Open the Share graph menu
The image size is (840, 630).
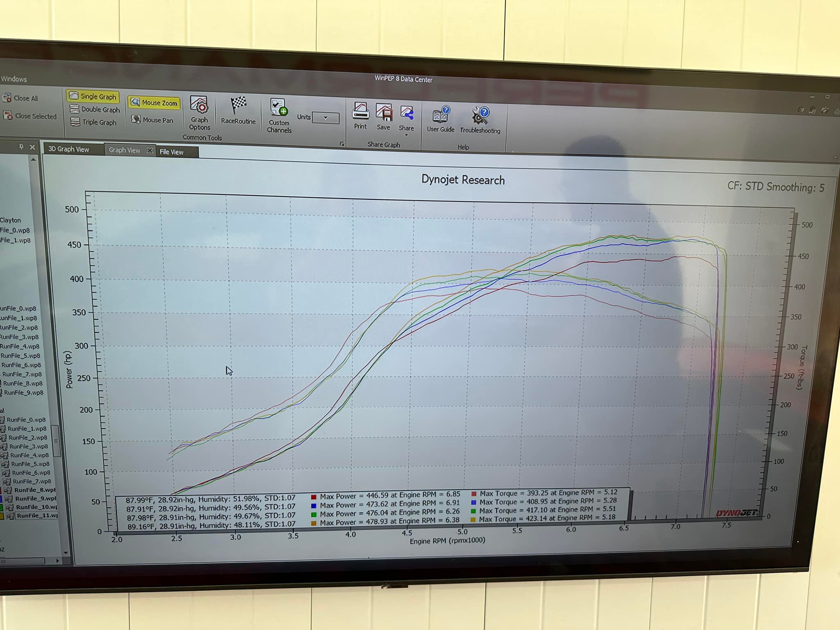(406, 120)
